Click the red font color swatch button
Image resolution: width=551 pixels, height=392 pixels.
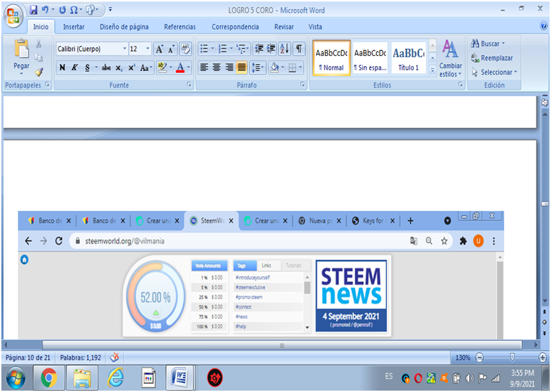click(x=180, y=68)
